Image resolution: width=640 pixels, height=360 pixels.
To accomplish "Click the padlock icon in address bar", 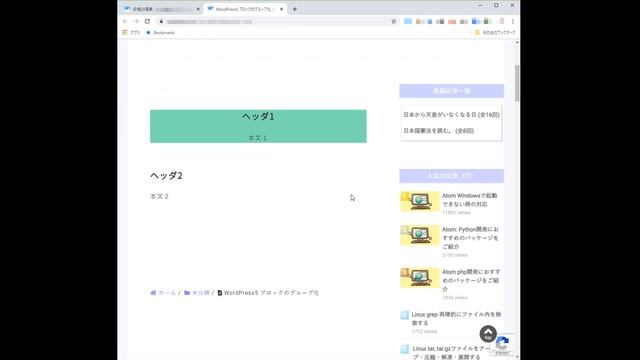I will point(162,22).
